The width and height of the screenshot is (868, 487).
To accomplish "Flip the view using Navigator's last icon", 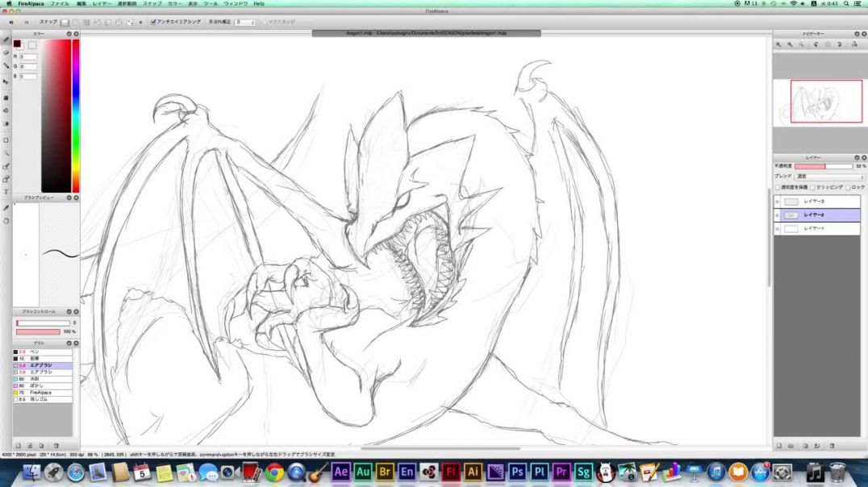I will click(x=854, y=44).
